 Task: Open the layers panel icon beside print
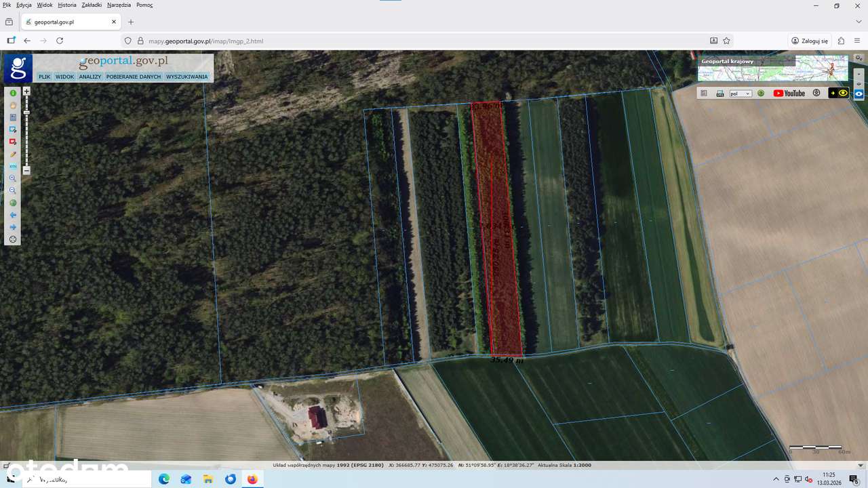point(704,94)
